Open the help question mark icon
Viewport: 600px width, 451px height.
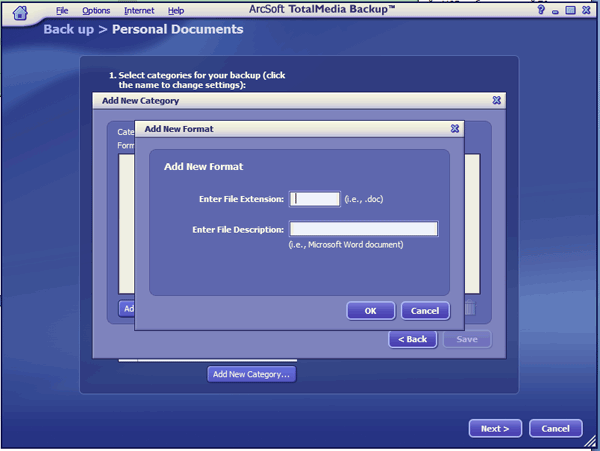[x=541, y=10]
